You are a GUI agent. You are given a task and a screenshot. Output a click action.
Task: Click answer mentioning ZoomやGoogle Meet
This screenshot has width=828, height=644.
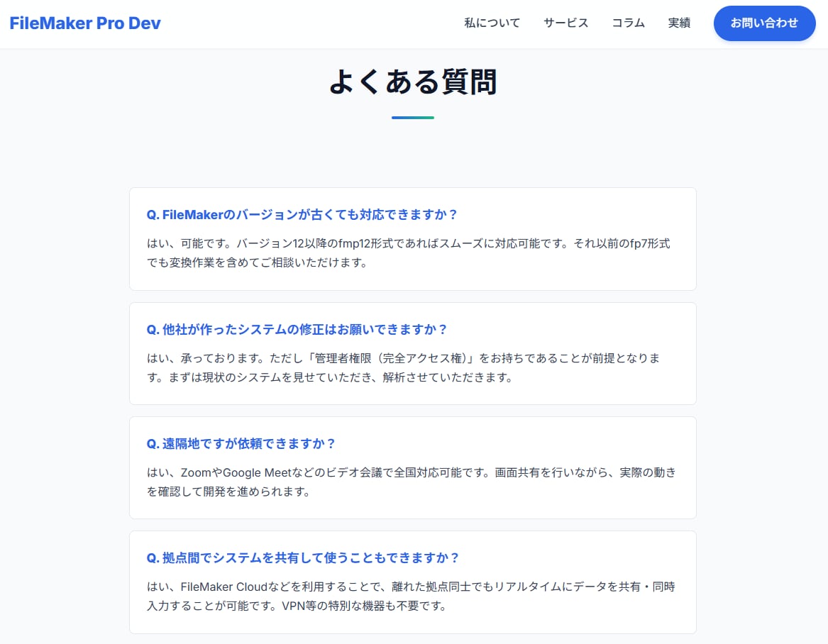click(x=412, y=482)
